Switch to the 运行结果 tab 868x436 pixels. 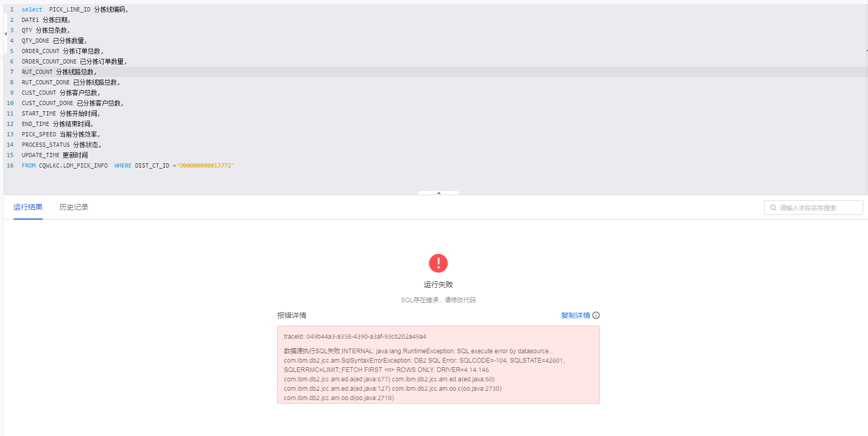(x=28, y=207)
